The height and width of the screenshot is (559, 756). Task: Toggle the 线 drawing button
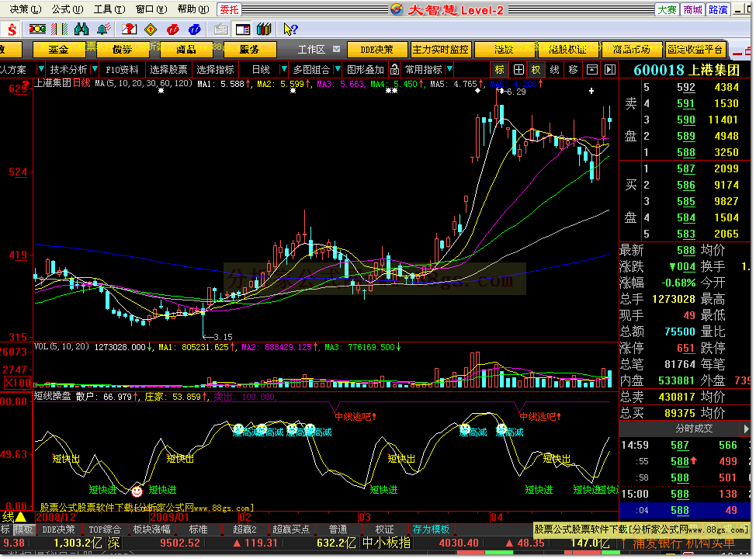pos(554,70)
